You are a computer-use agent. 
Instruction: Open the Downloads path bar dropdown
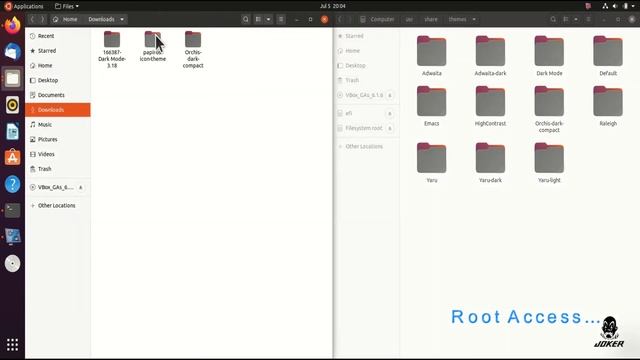pos(122,19)
